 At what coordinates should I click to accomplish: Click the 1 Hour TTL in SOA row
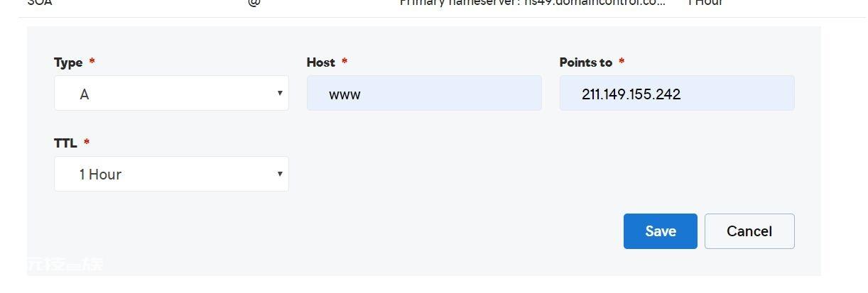coord(705,3)
